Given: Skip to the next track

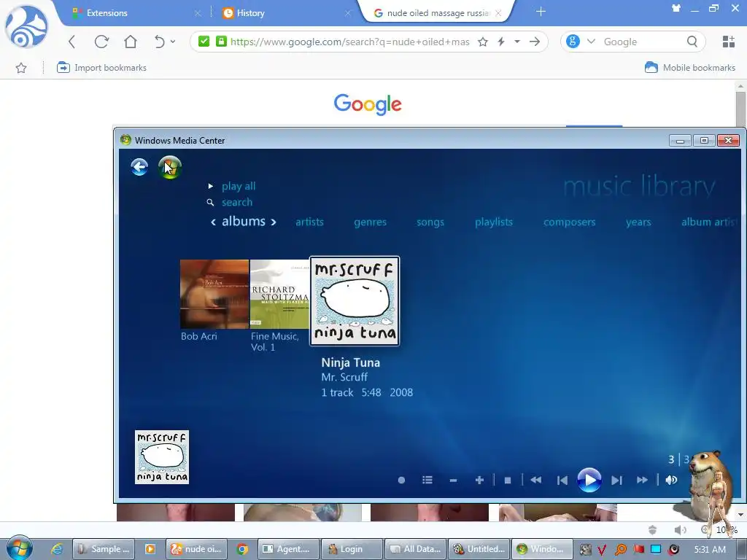Looking at the screenshot, I should point(616,481).
